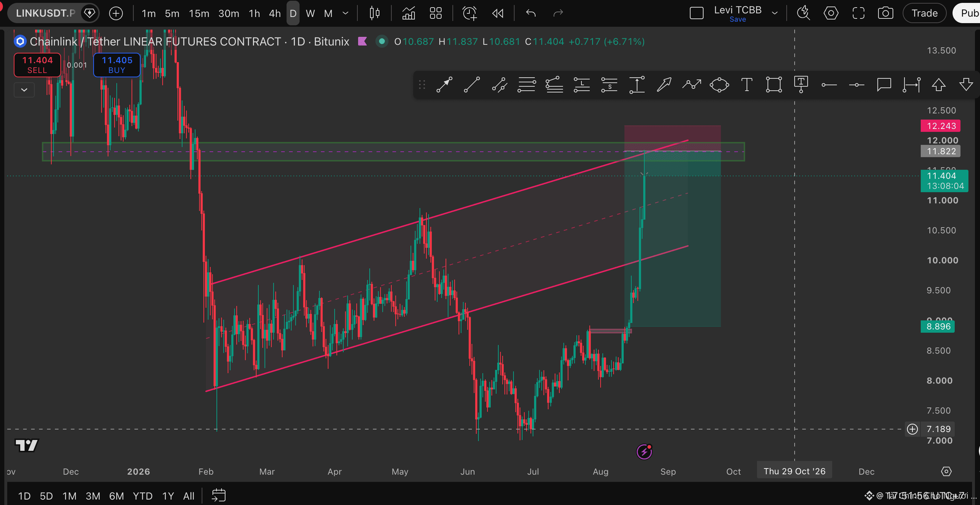This screenshot has width=980, height=505.
Task: Select the Anchored Text tool
Action: point(801,85)
